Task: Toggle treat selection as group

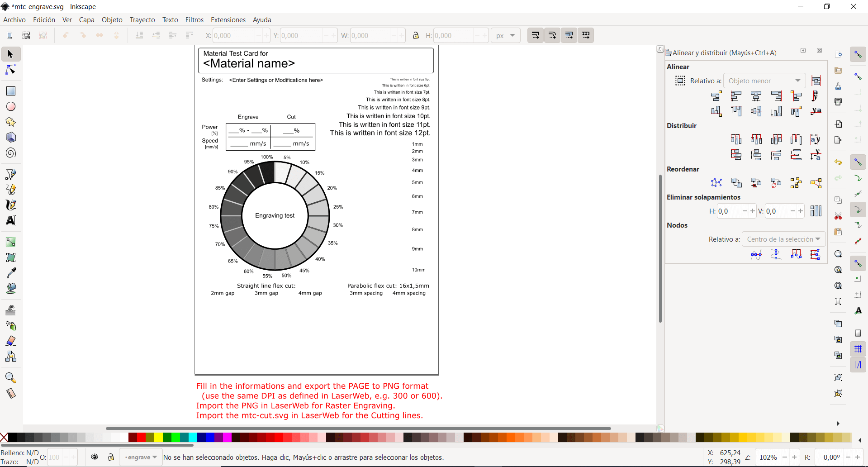Action: pyautogui.click(x=680, y=81)
